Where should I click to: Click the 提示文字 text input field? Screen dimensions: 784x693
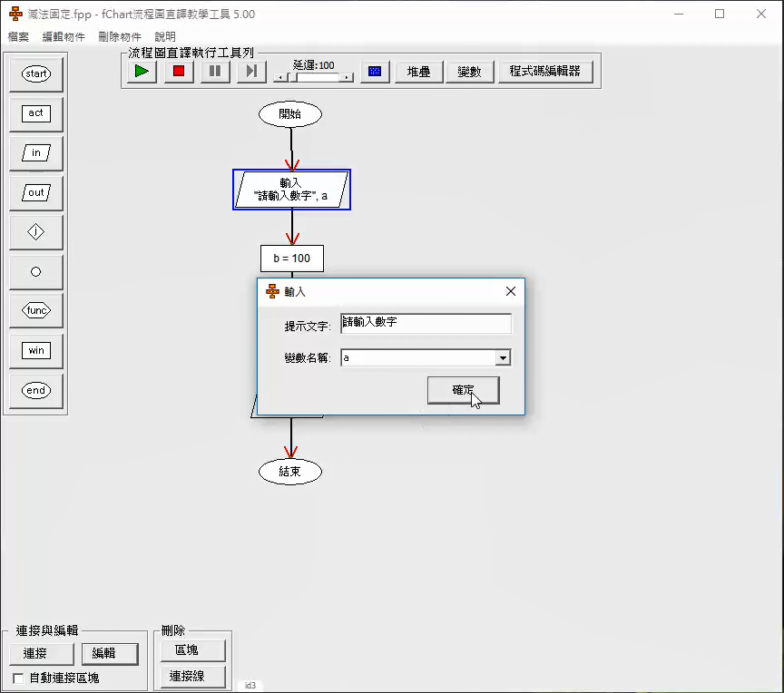point(426,323)
